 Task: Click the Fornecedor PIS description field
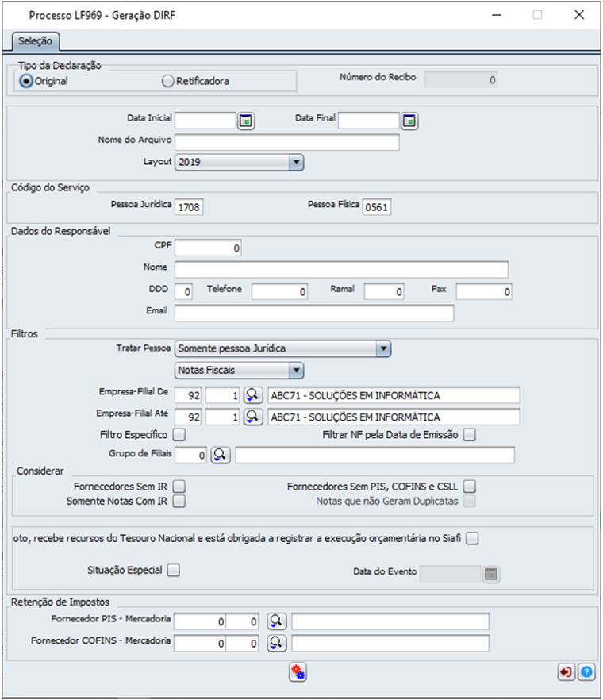390,621
